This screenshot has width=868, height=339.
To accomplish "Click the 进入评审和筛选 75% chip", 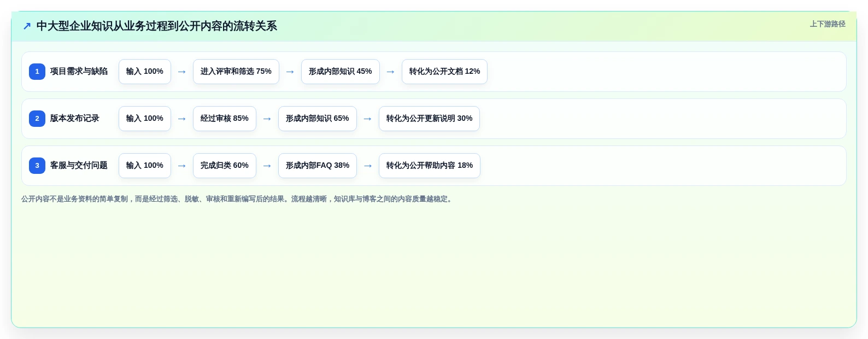I will coord(236,72).
